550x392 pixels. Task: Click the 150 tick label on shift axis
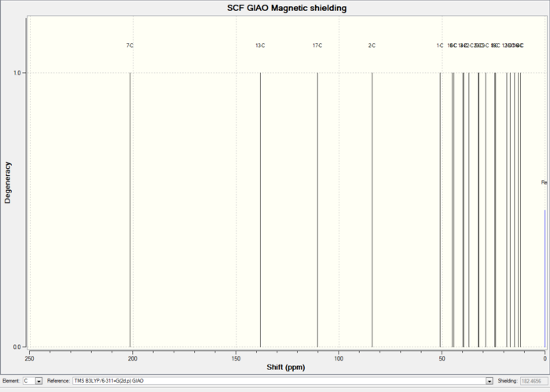point(236,358)
